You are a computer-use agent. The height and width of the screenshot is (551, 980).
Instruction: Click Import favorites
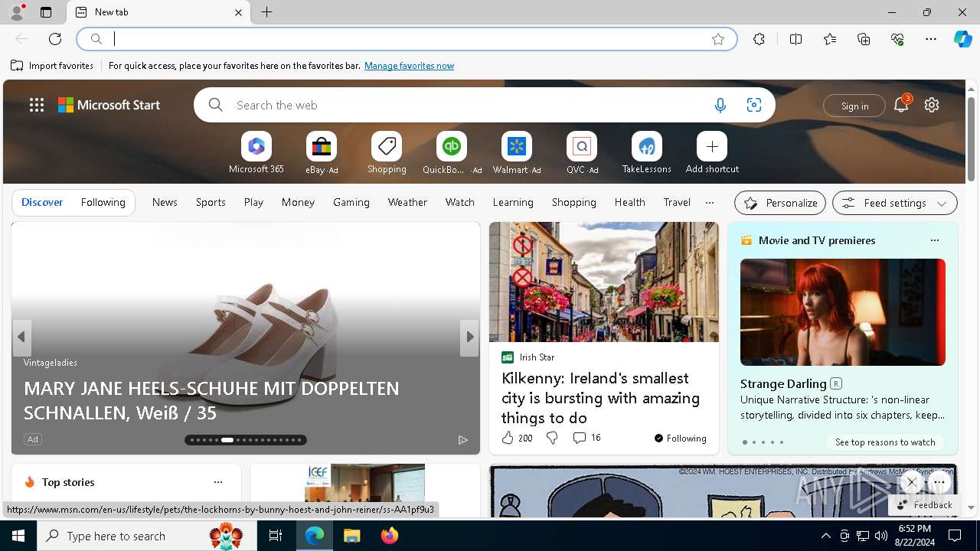[52, 66]
